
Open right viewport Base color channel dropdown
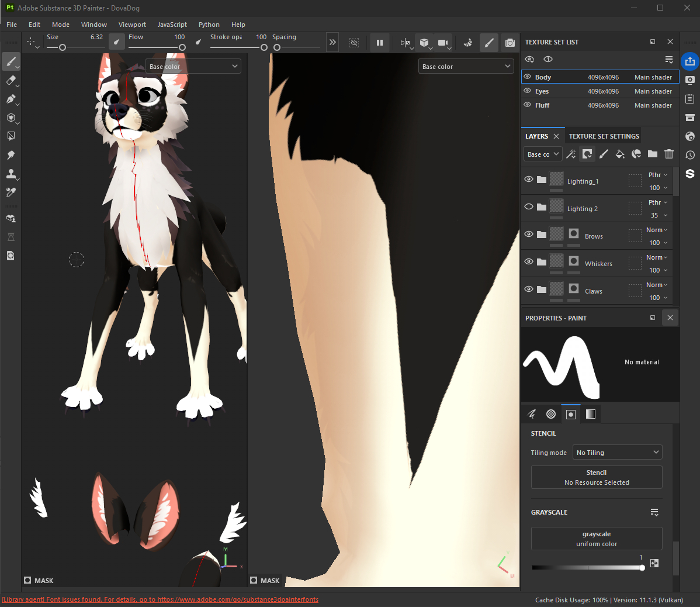tap(466, 67)
